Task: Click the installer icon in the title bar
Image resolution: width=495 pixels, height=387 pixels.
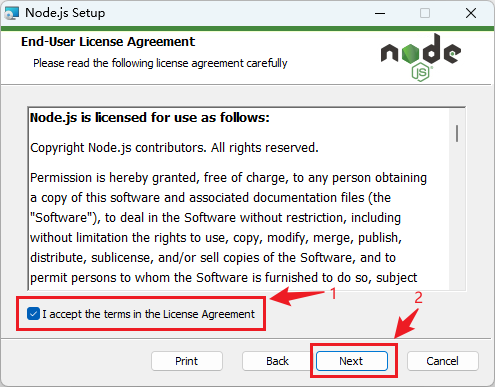Action: click(x=11, y=13)
